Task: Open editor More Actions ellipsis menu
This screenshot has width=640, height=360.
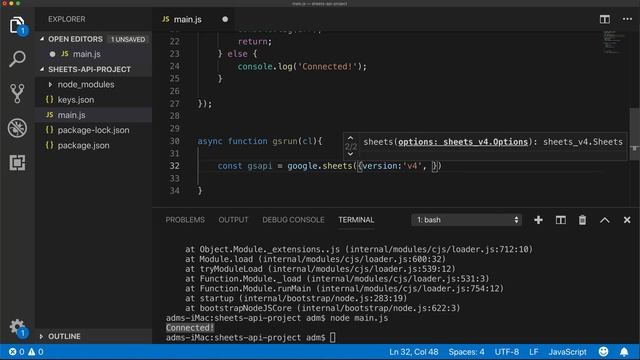Action: coord(627,19)
